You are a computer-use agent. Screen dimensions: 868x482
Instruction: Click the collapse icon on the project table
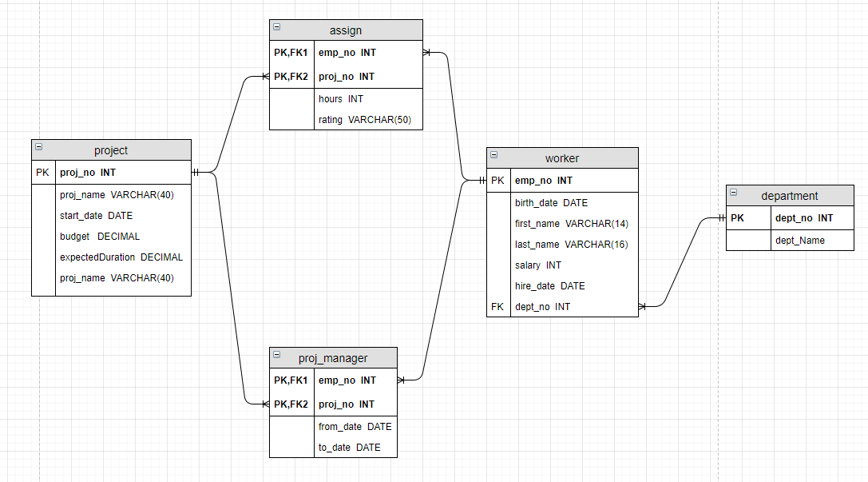pyautogui.click(x=38, y=149)
